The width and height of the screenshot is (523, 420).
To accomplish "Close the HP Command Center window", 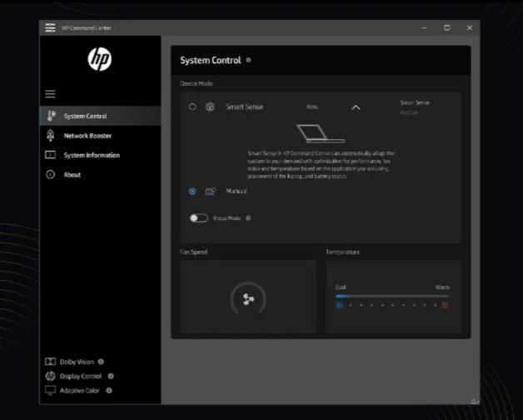I will point(470,27).
